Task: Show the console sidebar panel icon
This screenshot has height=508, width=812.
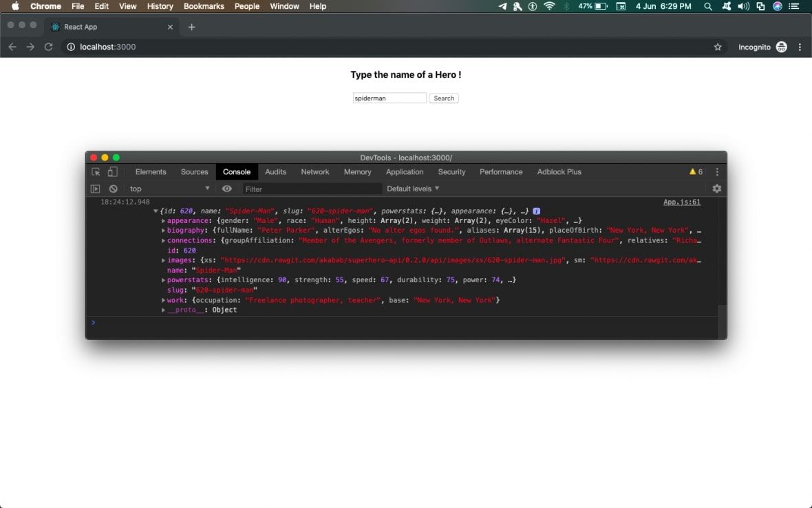Action: (x=95, y=189)
